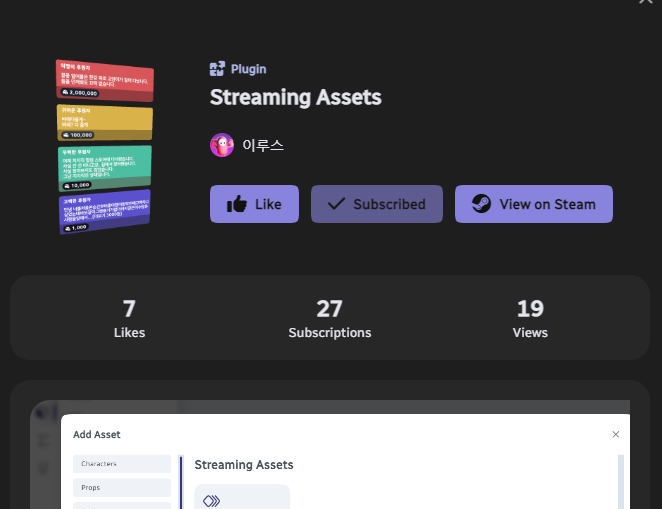Click the Subscribed checkmark icon

point(336,204)
